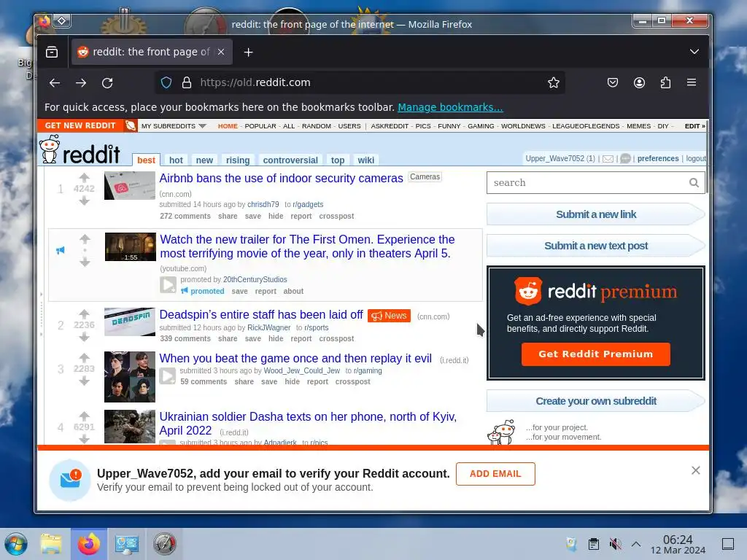This screenshot has width=747, height=560.
Task: Upvote the Ukrainian soldier Dasha post
Action: point(85,416)
